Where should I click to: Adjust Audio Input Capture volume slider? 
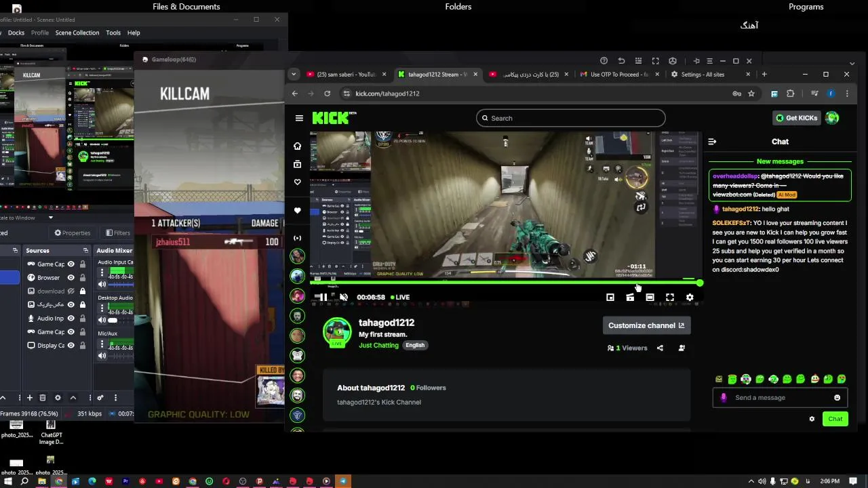[122, 285]
